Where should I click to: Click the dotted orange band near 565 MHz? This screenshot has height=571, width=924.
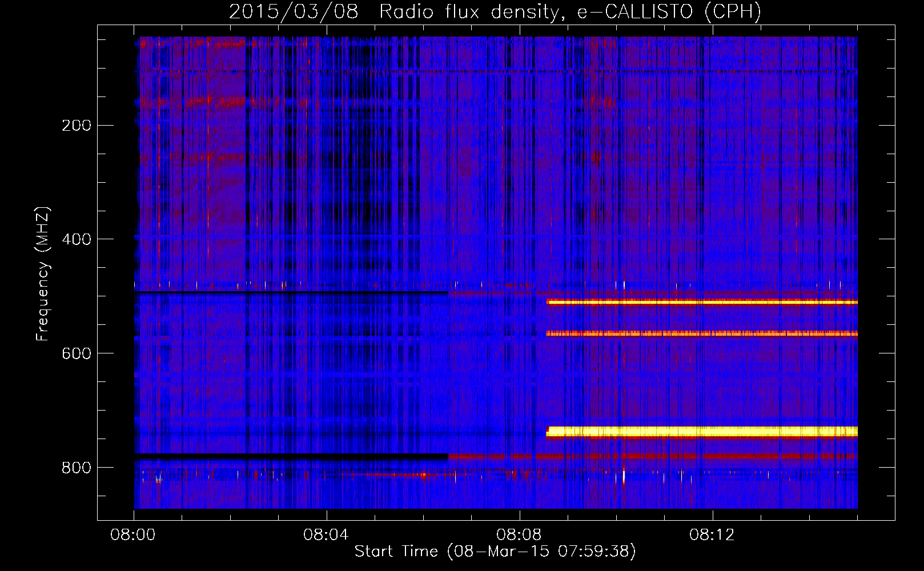[x=702, y=333]
